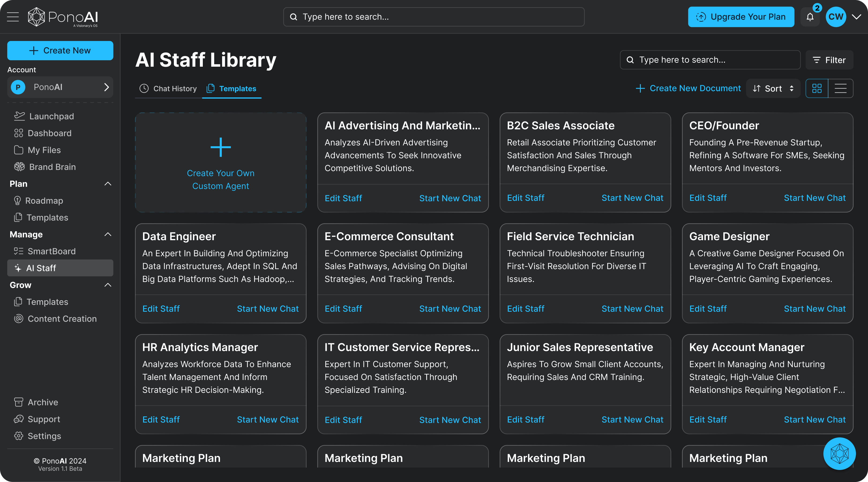This screenshot has width=868, height=482.
Task: Edit Staff for Field Service Technician
Action: (x=525, y=308)
